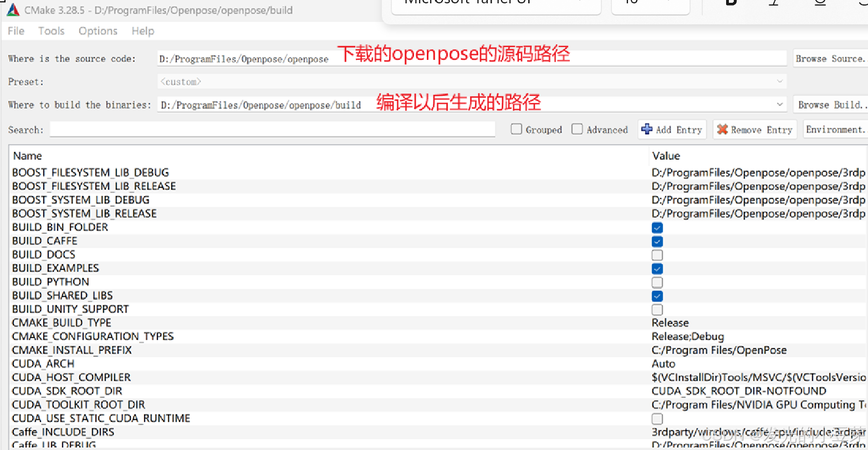868x450 pixels.
Task: Click the source code path field
Action: point(472,58)
